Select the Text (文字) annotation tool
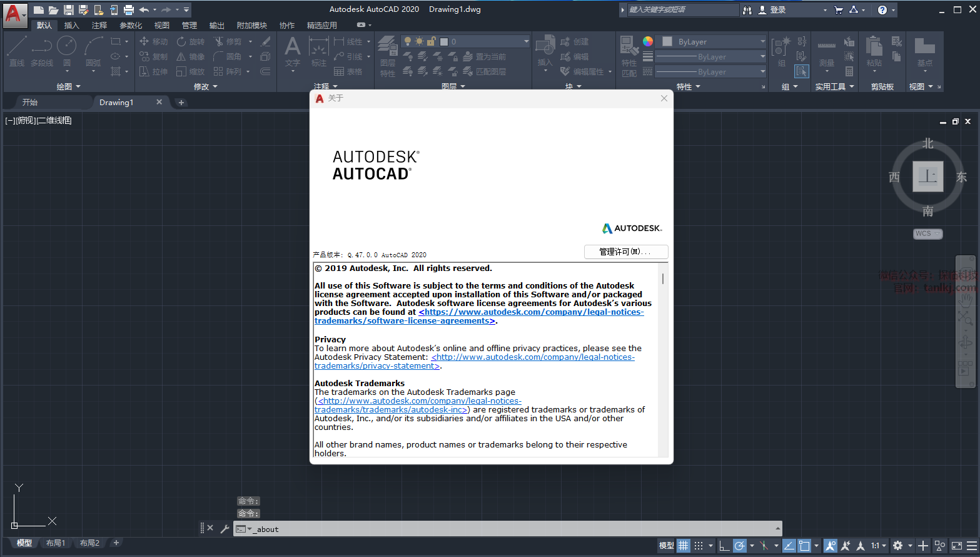 [293, 53]
